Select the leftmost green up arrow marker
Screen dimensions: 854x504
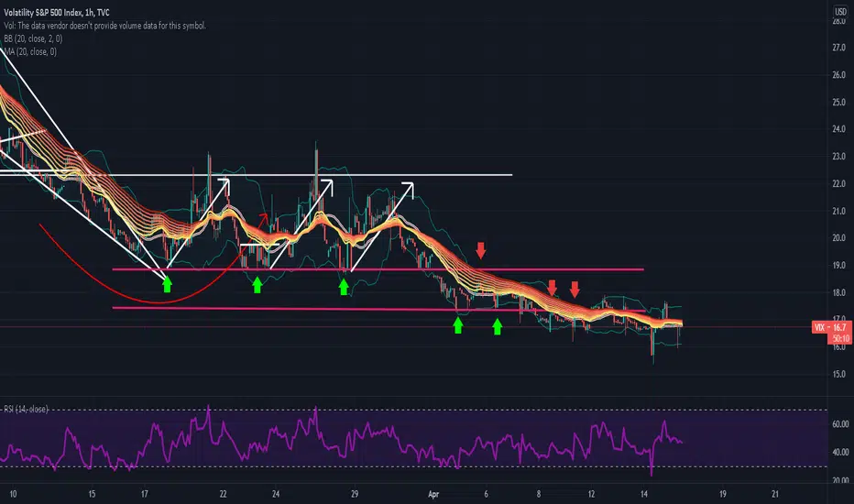(x=167, y=284)
